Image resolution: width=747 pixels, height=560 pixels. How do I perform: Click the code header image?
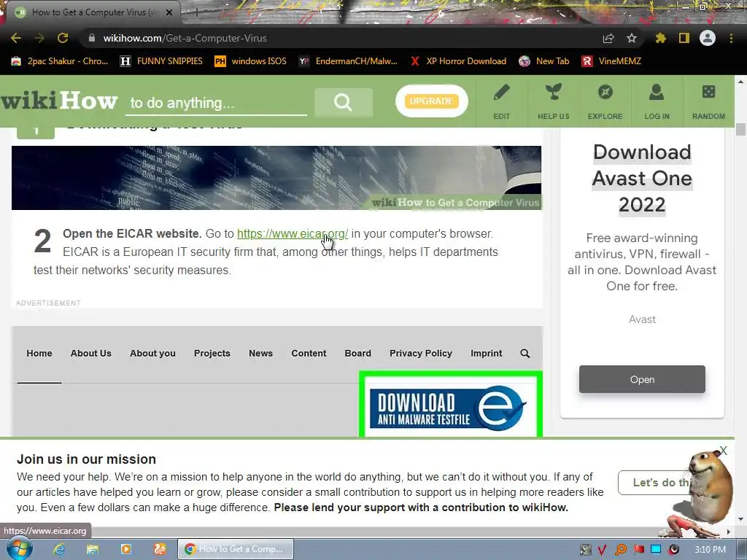[x=276, y=178]
